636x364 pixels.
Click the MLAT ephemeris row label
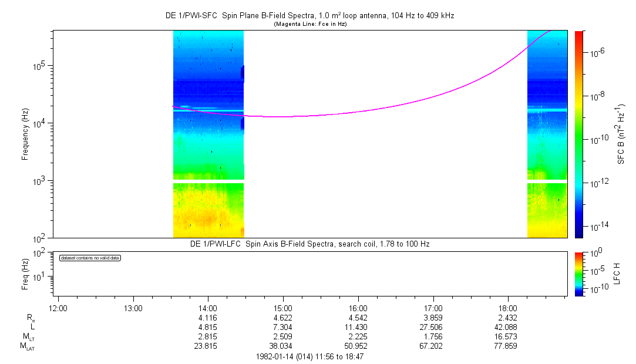(x=28, y=347)
